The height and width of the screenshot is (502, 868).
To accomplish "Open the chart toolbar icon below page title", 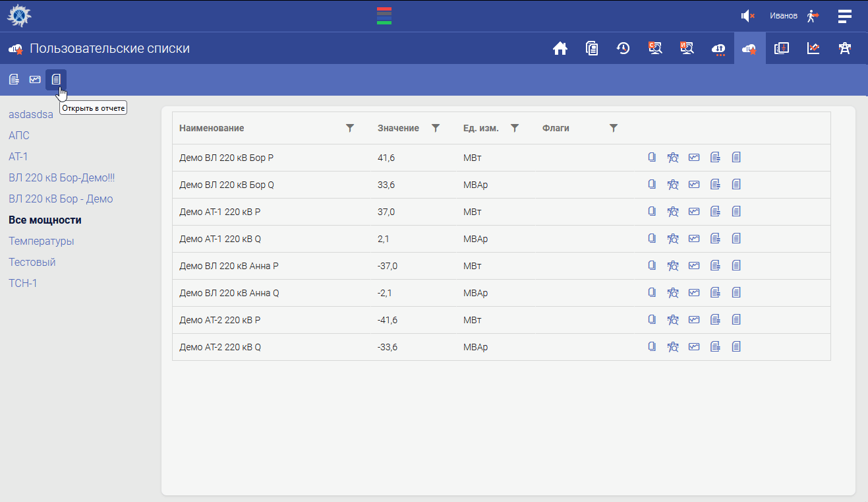I will 35,80.
